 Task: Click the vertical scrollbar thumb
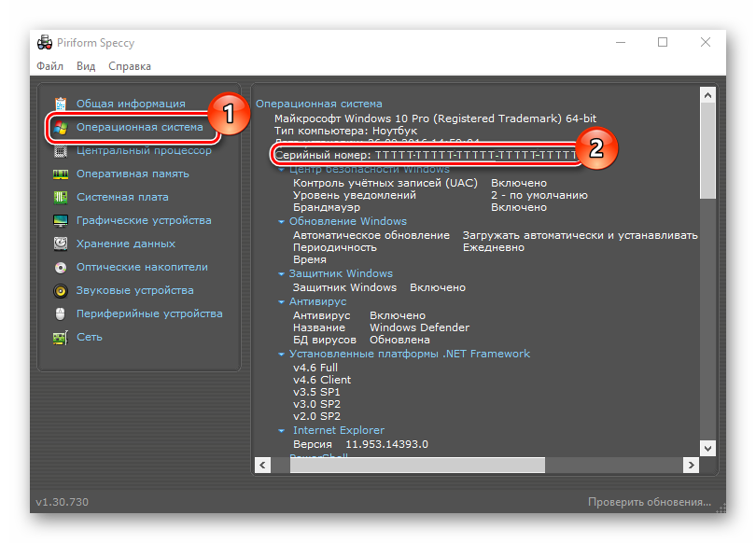tap(707, 150)
